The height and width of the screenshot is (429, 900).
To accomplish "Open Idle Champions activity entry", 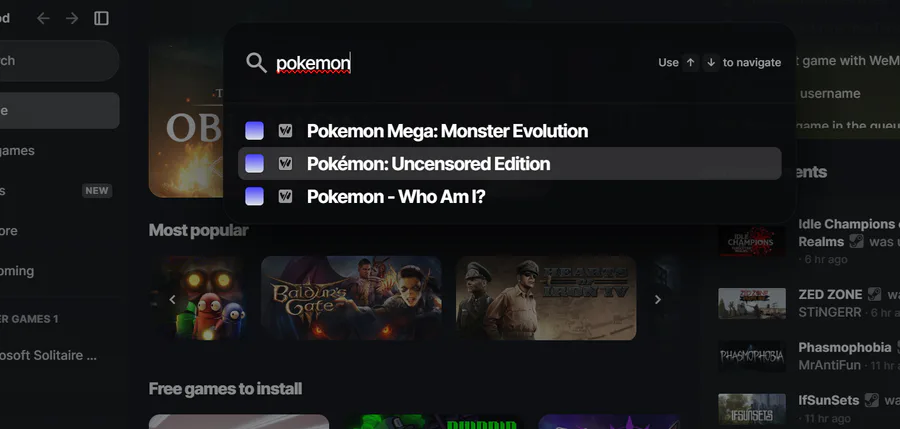I will click(809, 241).
